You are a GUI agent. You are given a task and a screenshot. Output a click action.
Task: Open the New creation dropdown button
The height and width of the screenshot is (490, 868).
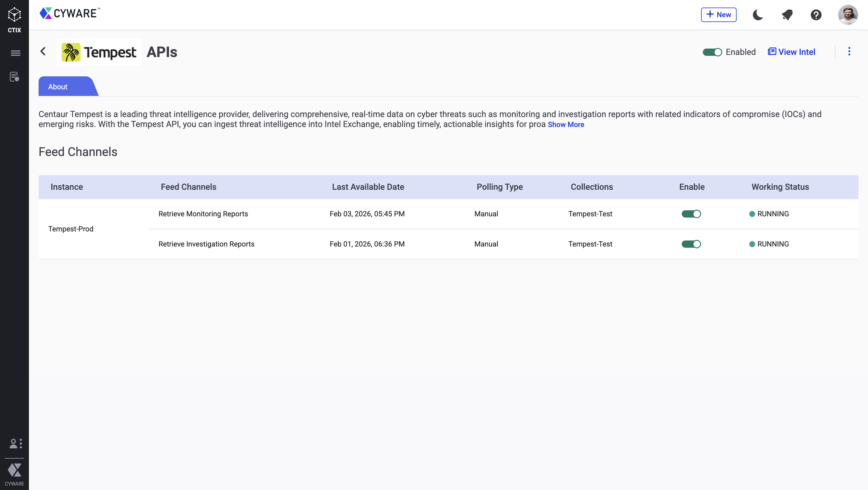tap(719, 15)
